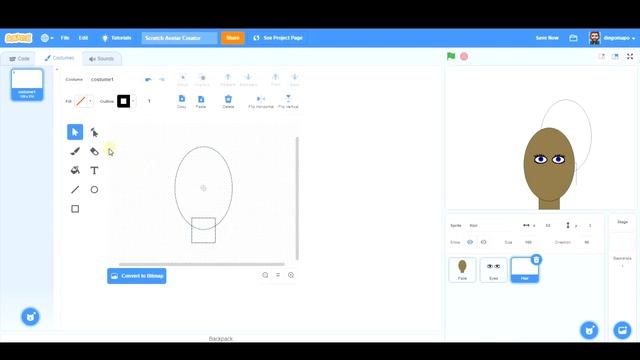Click the Choose a Costume button

[x=30, y=317]
